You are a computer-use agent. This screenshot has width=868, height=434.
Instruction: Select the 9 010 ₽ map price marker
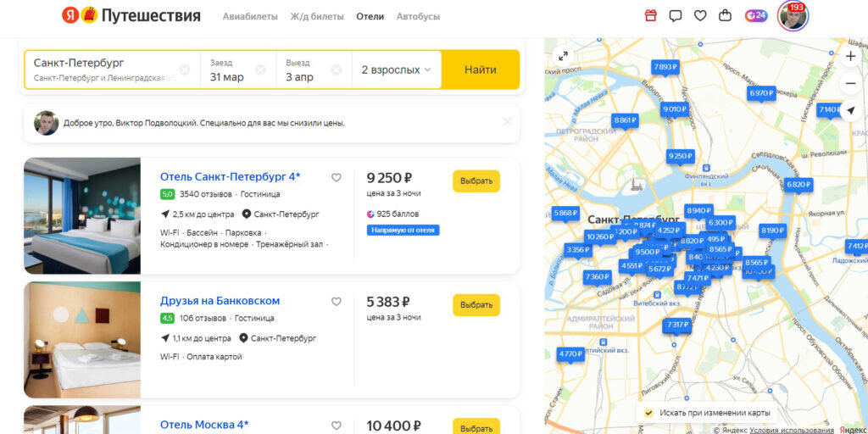[x=675, y=109]
